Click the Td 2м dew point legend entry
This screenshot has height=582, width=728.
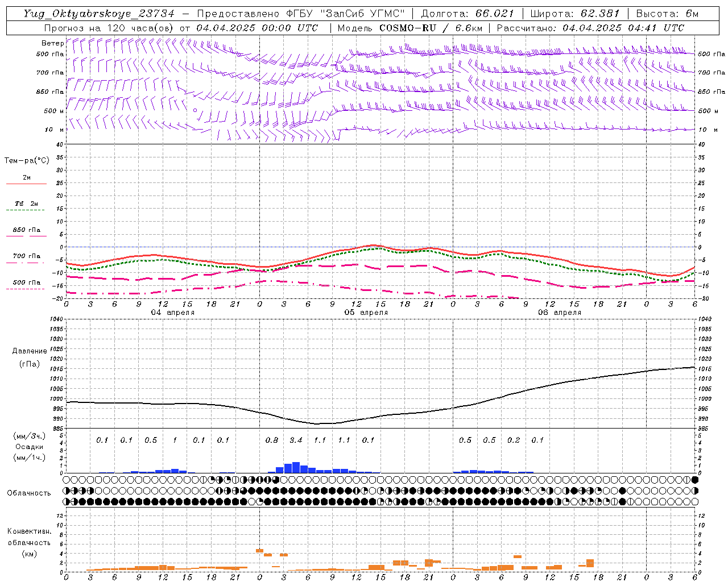pyautogui.click(x=26, y=207)
